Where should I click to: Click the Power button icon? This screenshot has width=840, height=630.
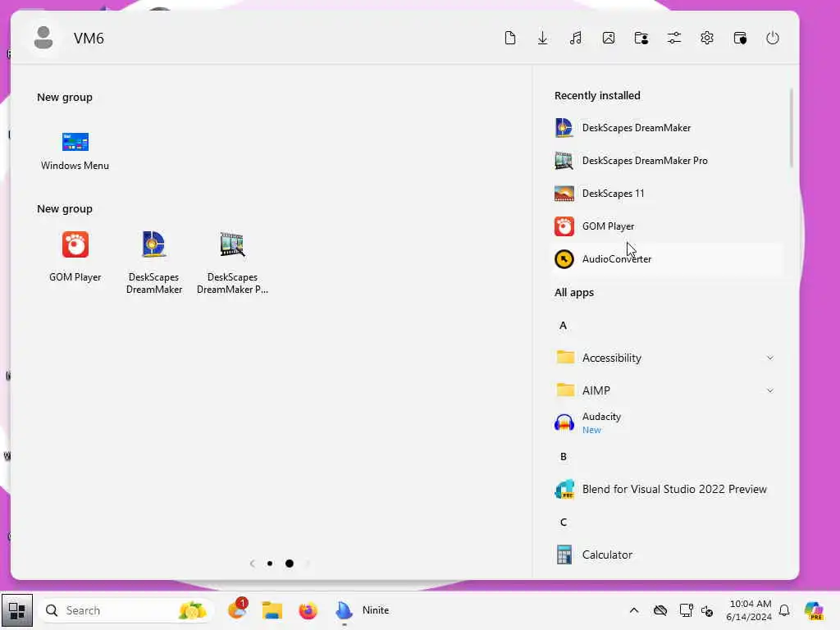(773, 38)
